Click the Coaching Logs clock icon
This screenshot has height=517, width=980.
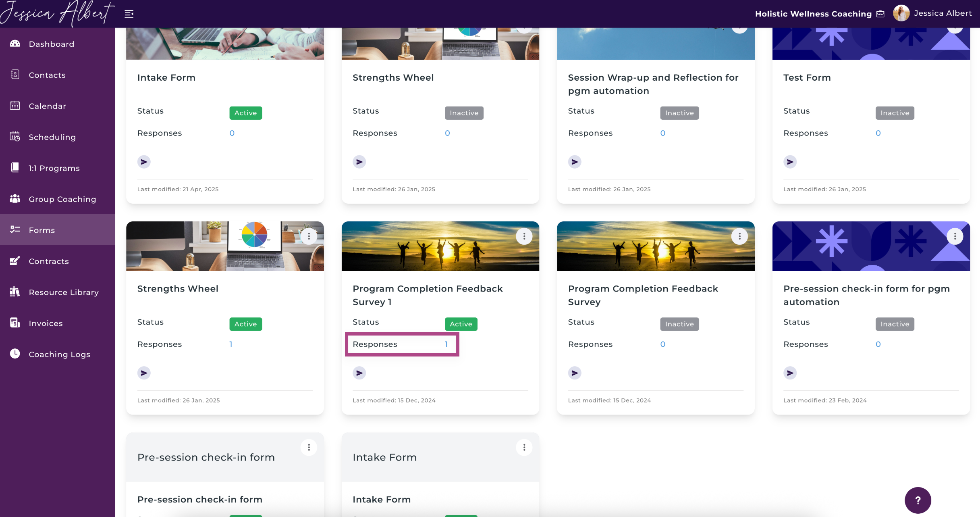click(x=15, y=354)
